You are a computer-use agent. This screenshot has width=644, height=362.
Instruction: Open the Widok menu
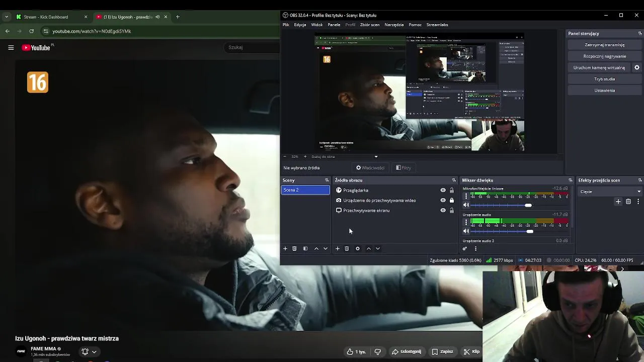click(317, 25)
